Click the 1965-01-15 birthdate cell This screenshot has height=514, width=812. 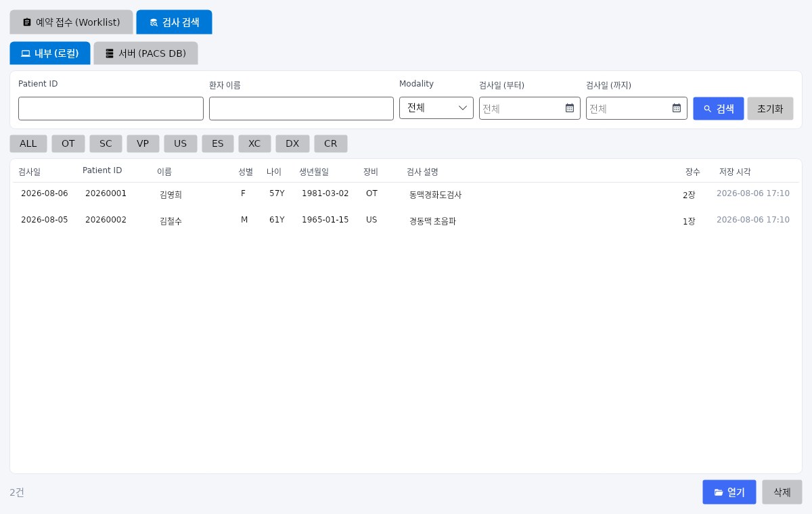[325, 220]
